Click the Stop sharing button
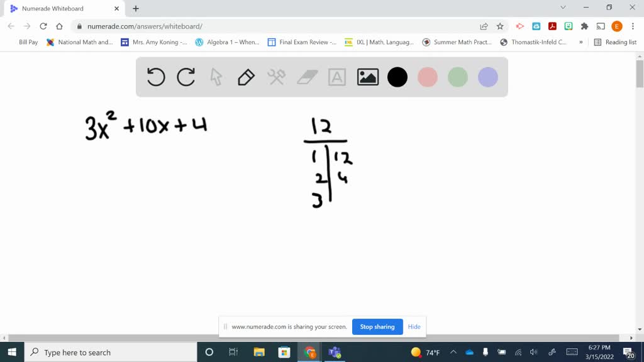Screen dimensions: 644x362 (377, 327)
